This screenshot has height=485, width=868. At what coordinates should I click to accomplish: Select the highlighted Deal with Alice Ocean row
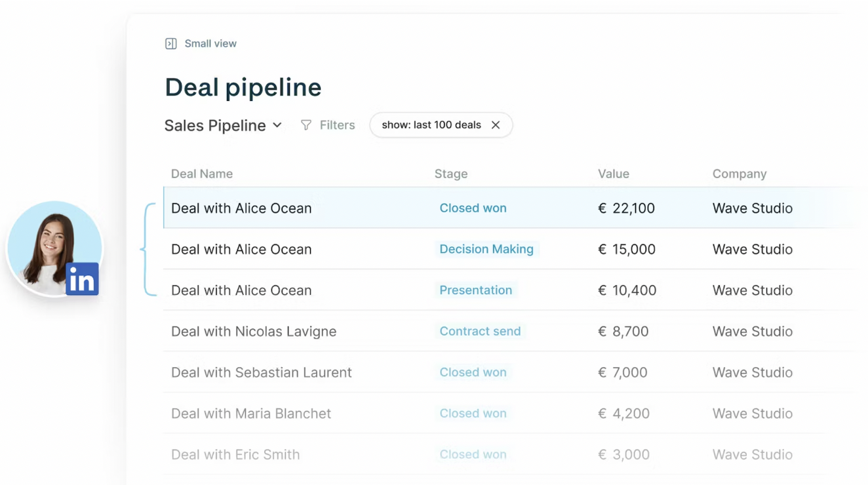510,208
